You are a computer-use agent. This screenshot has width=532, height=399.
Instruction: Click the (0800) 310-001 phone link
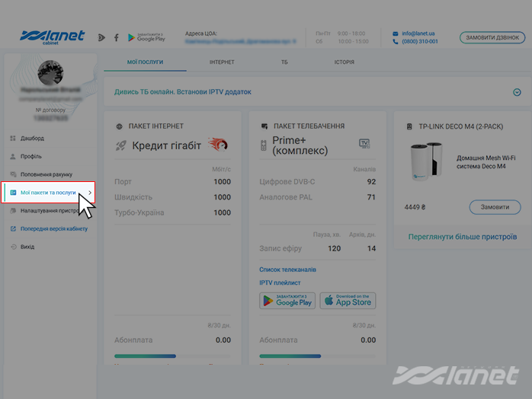(420, 41)
